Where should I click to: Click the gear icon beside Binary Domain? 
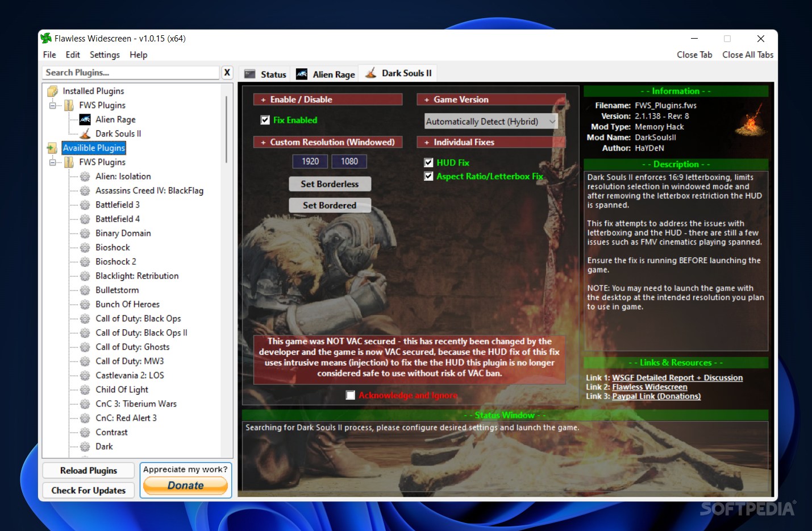pos(85,233)
